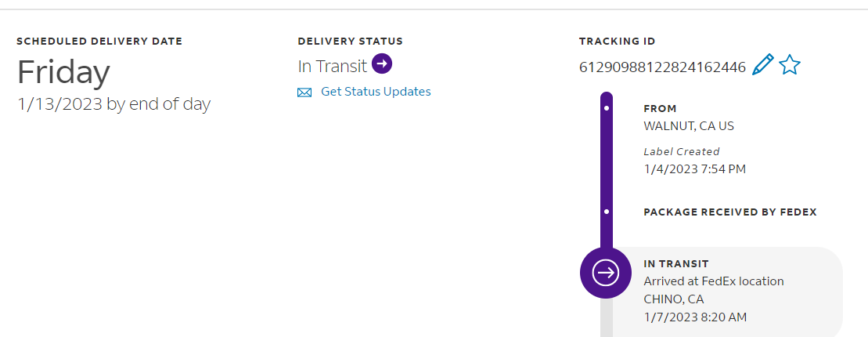
Task: Click the 1/13/2023 by end of day text
Action: point(113,104)
